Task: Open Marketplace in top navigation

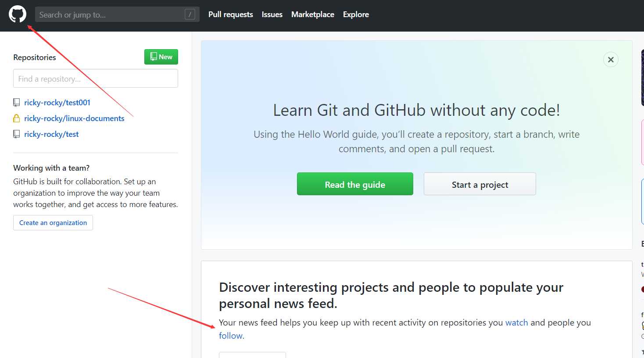Action: pos(313,14)
